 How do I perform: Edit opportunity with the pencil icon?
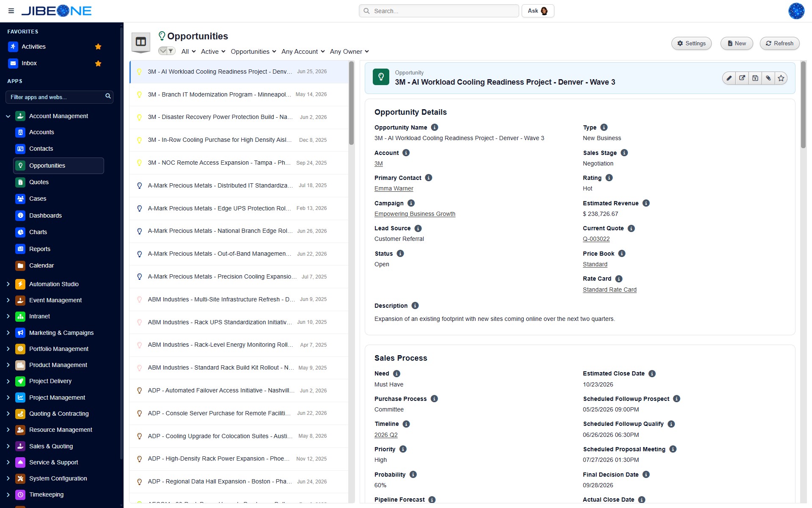pos(729,78)
